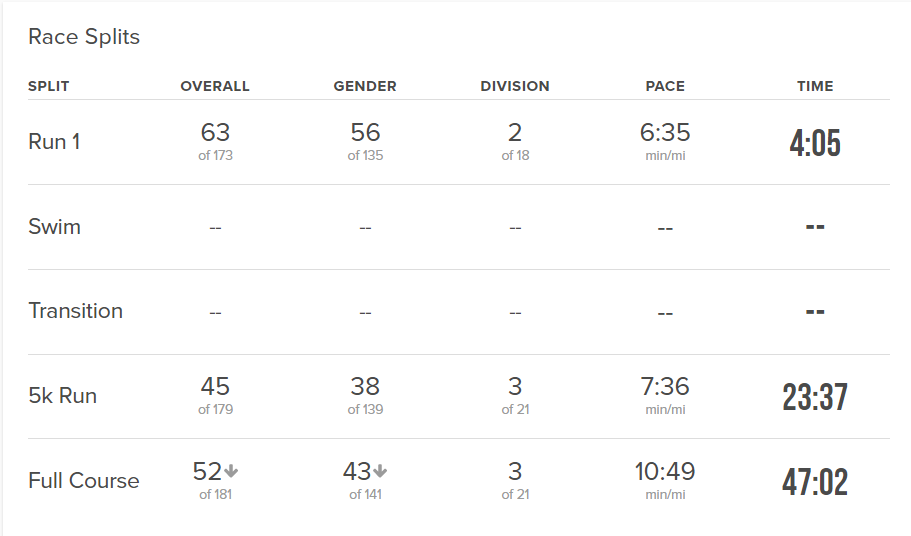Click the Full Course pace 10:49
Screen dimensions: 911x536
tap(665, 472)
